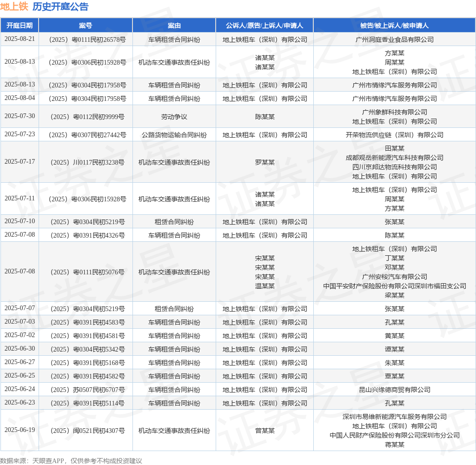
Task: Click 公路货物运输合同纠纷 case cause
Action: [174, 135]
